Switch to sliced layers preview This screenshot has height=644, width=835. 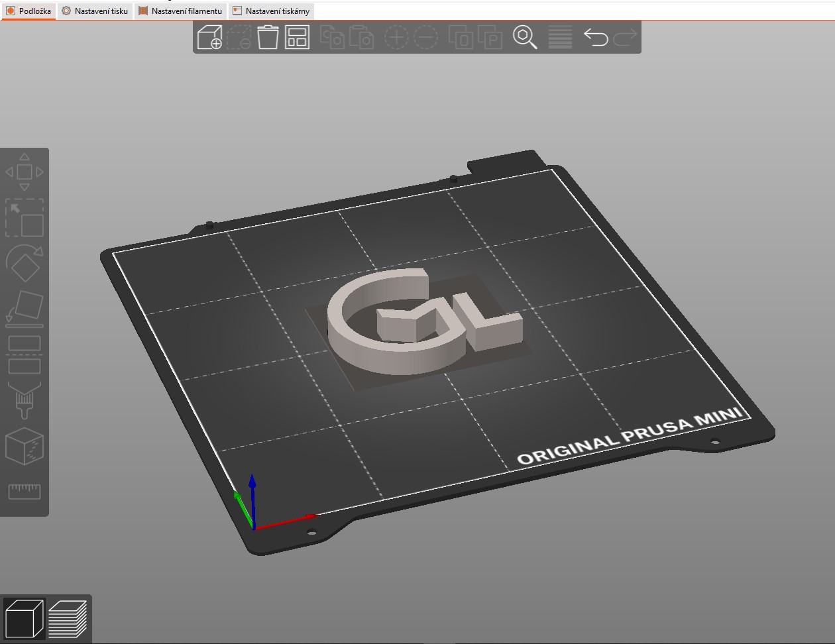pyautogui.click(x=68, y=617)
